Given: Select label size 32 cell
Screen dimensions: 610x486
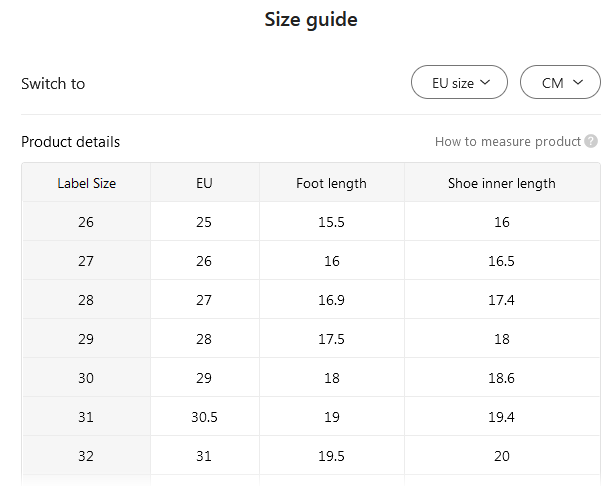Looking at the screenshot, I should [x=86, y=456].
